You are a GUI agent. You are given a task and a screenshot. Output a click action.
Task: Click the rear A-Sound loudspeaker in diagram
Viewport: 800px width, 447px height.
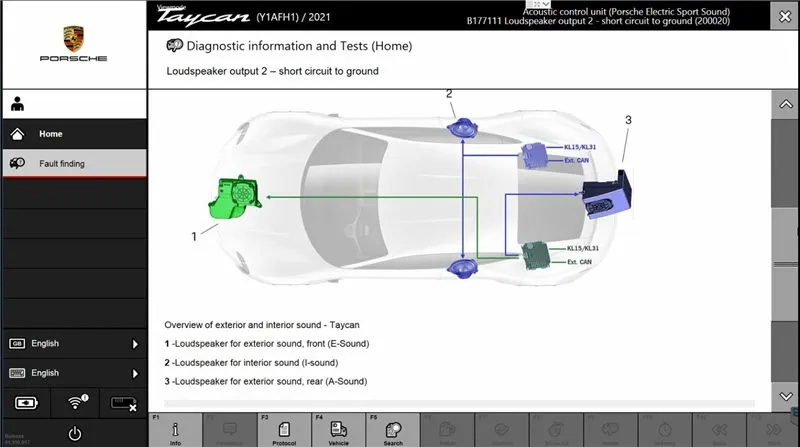[x=607, y=195]
